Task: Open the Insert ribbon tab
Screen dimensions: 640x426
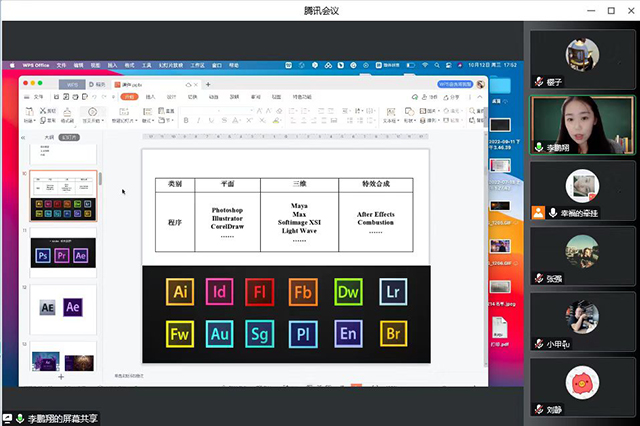Action: click(151, 97)
